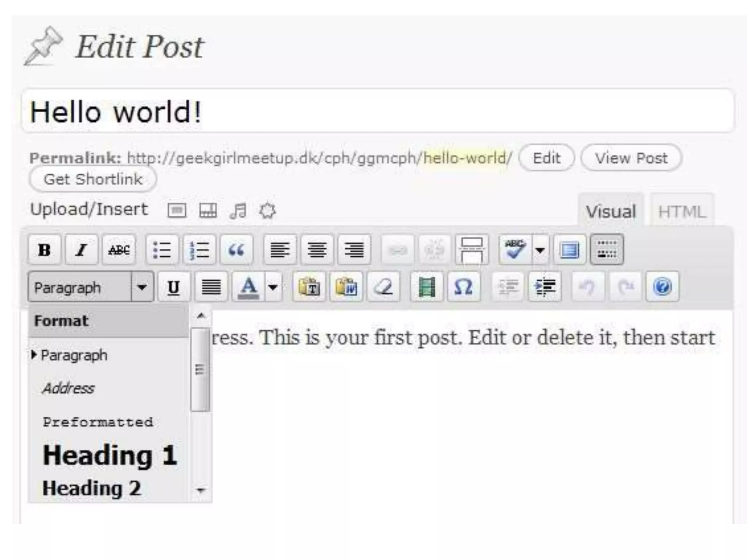Toggle bold formatting button
This screenshot has height=560, width=747.
44,250
